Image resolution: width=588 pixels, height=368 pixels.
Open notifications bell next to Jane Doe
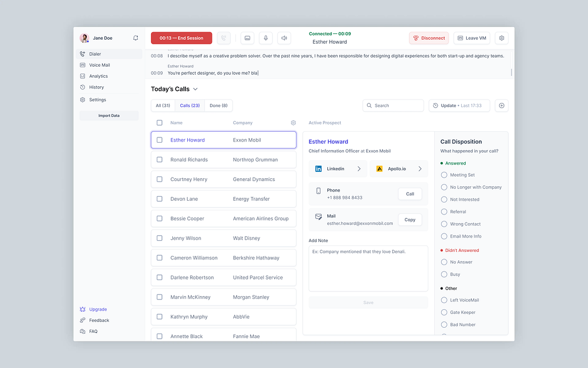[136, 38]
